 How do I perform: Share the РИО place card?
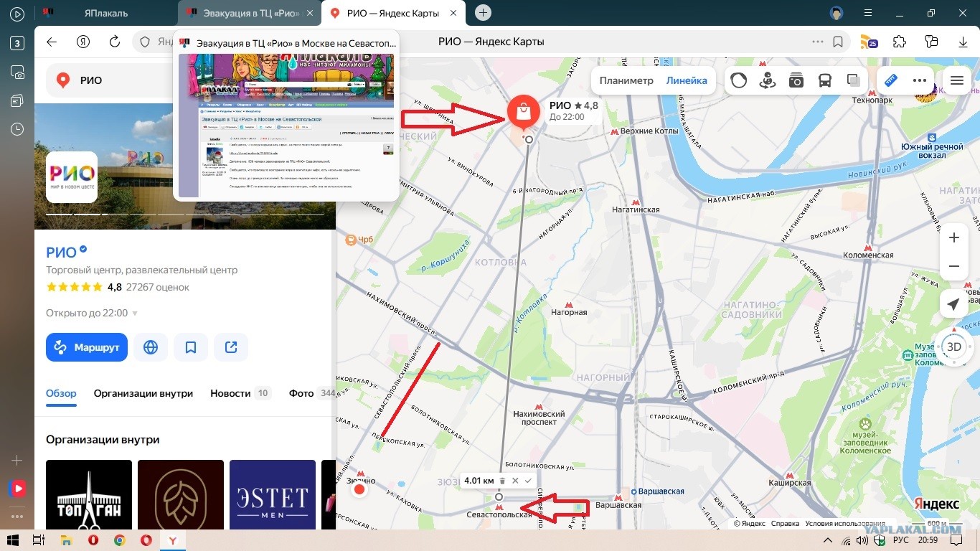[231, 347]
